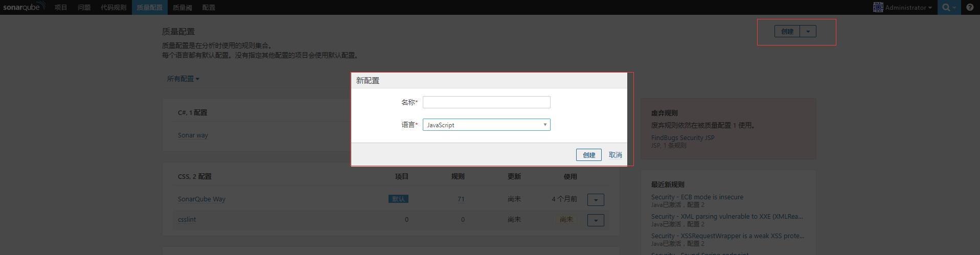Open the help question mark icon
980x255 pixels.
point(970,7)
